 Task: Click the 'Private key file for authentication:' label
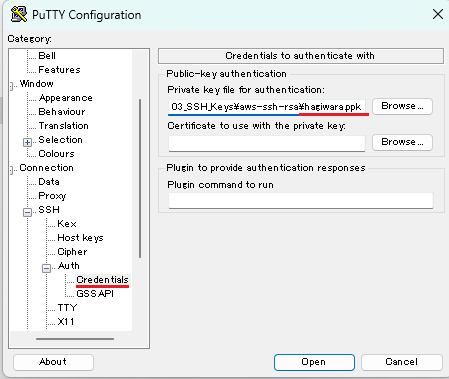pyautogui.click(x=246, y=90)
